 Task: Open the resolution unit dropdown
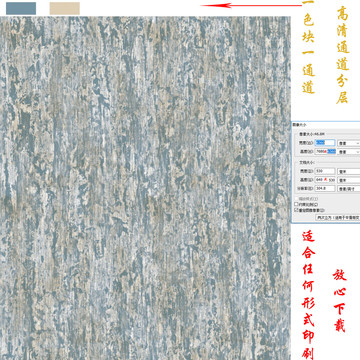[349, 189]
